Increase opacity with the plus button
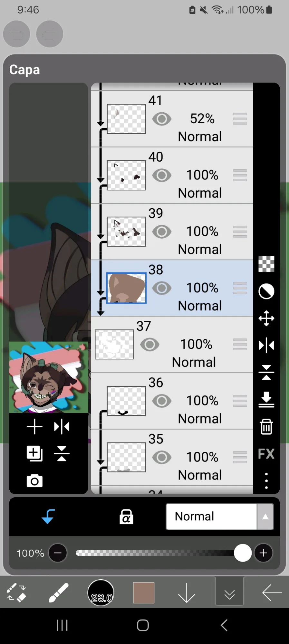This screenshot has width=289, height=644. (x=263, y=553)
